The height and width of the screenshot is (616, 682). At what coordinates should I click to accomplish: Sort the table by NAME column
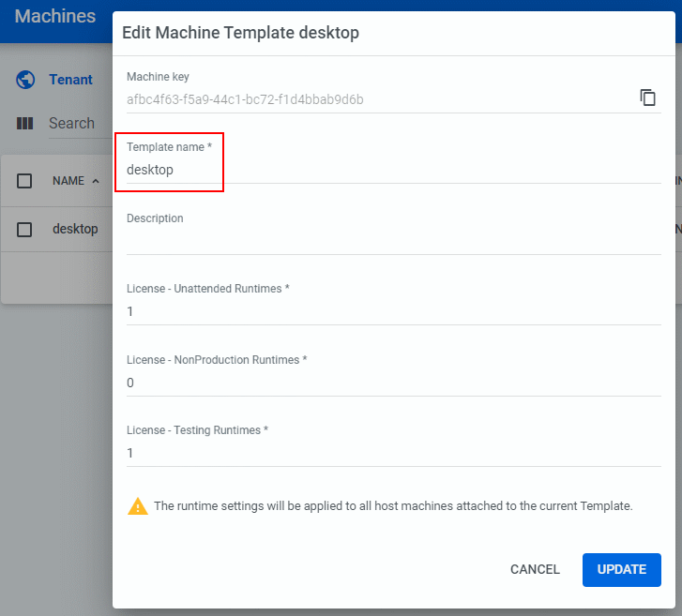[x=68, y=181]
